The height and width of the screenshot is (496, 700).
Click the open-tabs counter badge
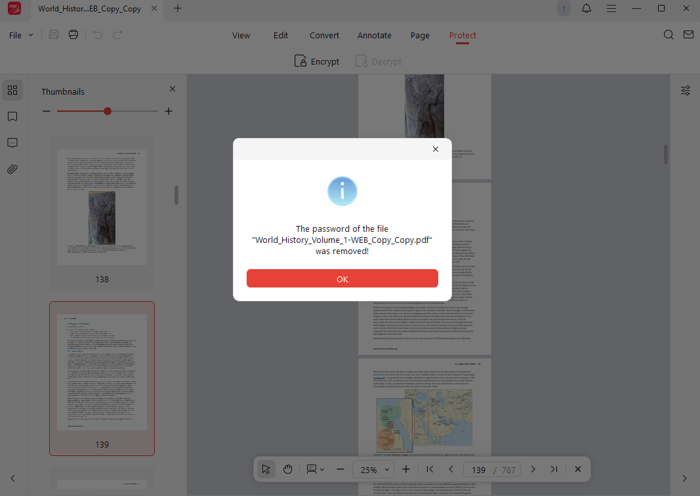click(x=564, y=8)
